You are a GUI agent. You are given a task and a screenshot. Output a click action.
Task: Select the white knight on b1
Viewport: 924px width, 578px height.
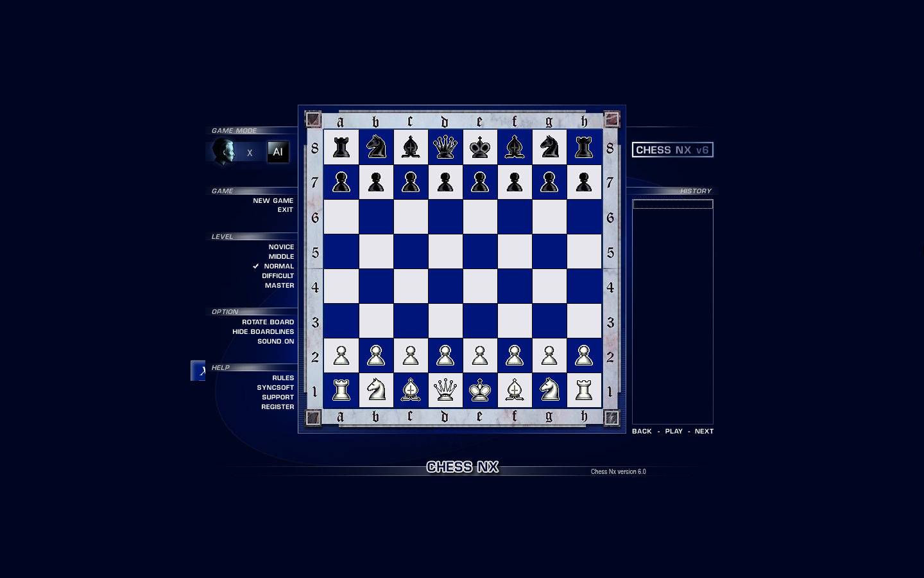376,390
